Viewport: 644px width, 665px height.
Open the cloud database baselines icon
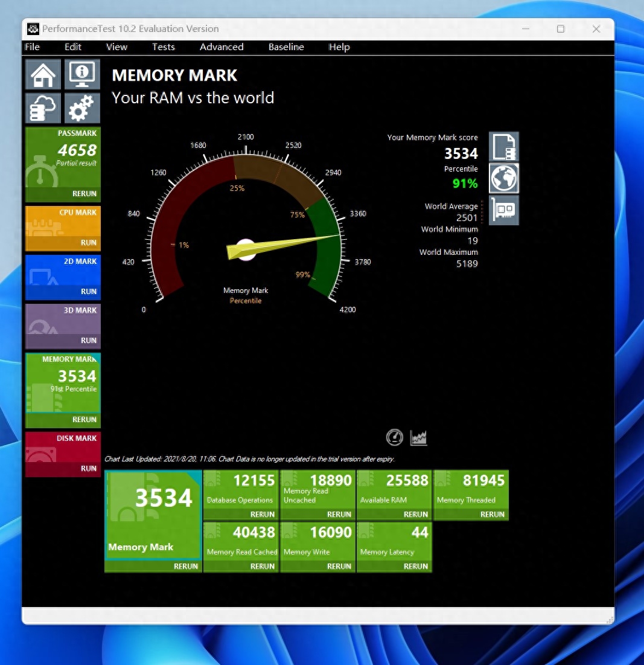[43, 108]
